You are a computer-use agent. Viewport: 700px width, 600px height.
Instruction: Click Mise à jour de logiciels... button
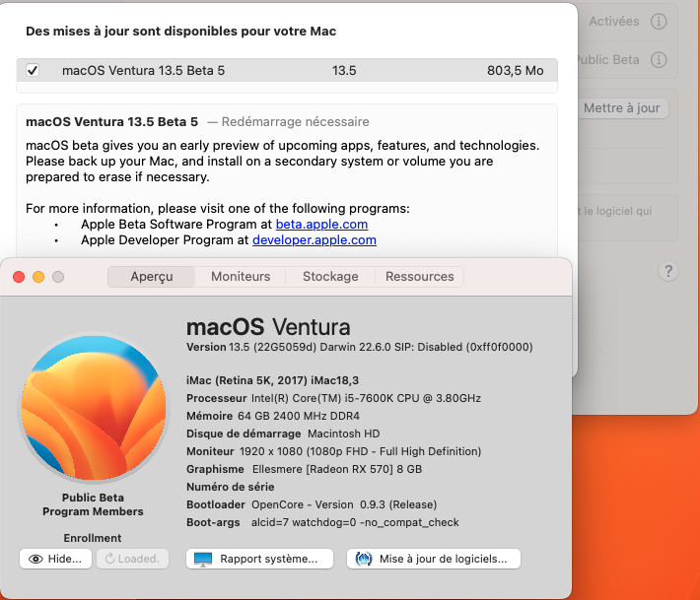(434, 559)
